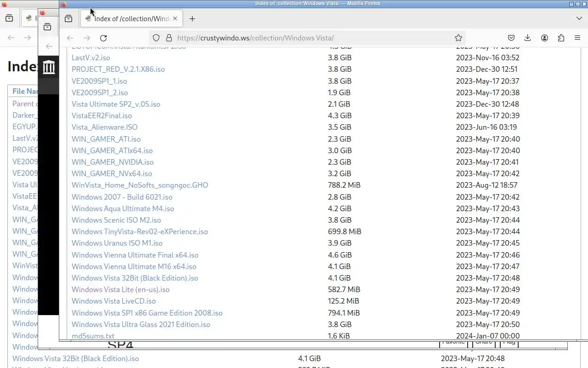Screen dimensions: 588x368
Task: Open the PROJECT_RED_V.2.1.X86.iso link
Action: tap(118, 69)
